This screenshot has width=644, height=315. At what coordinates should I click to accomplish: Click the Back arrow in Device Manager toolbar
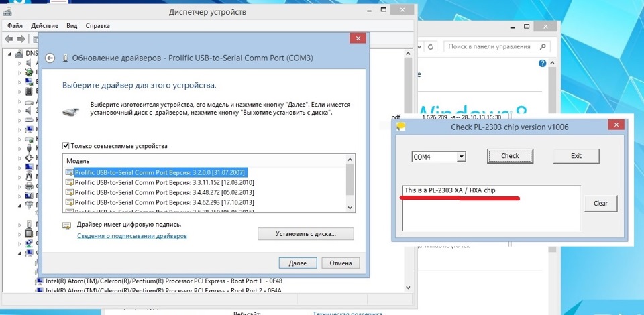pyautogui.click(x=9, y=39)
